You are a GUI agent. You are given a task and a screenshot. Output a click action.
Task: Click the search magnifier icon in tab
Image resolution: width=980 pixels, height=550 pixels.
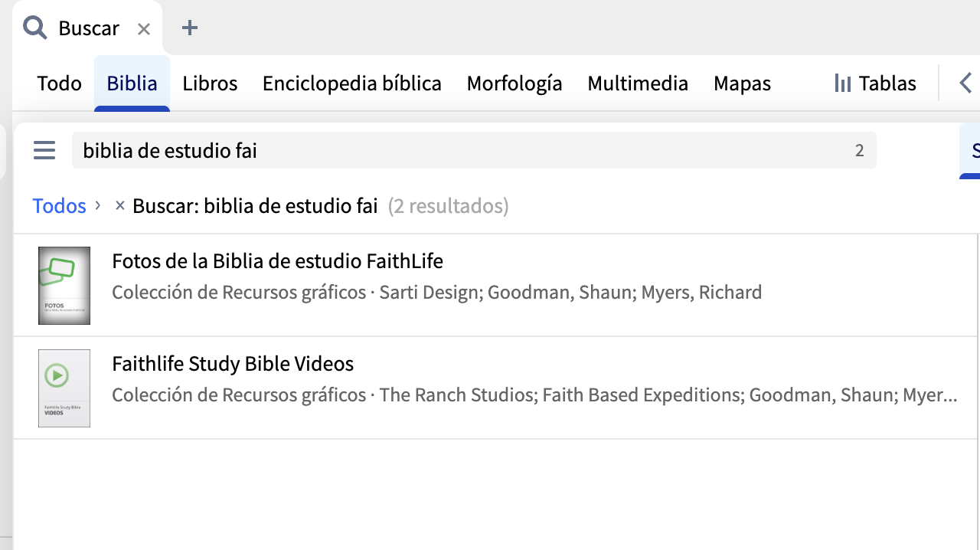[34, 28]
